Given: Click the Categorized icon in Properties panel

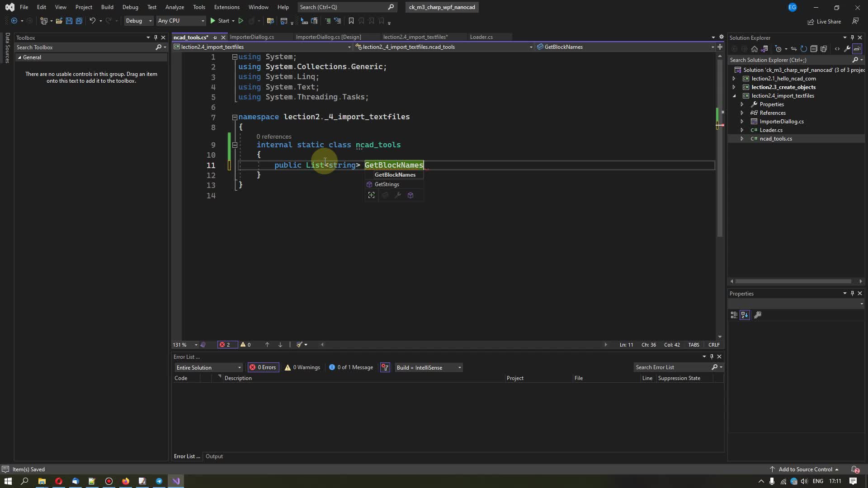Looking at the screenshot, I should pos(734,315).
